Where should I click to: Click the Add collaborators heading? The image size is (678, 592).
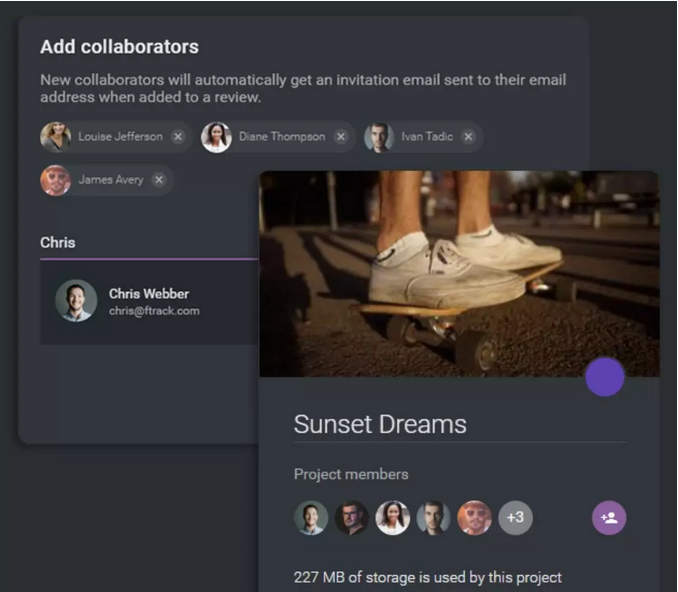tap(119, 47)
